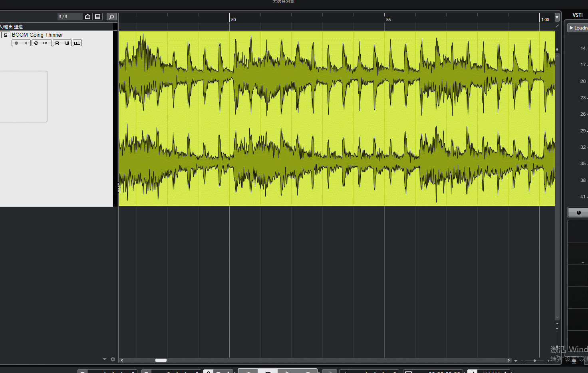Switch to the VSTi tab
The width and height of the screenshot is (588, 373).
[x=578, y=15]
